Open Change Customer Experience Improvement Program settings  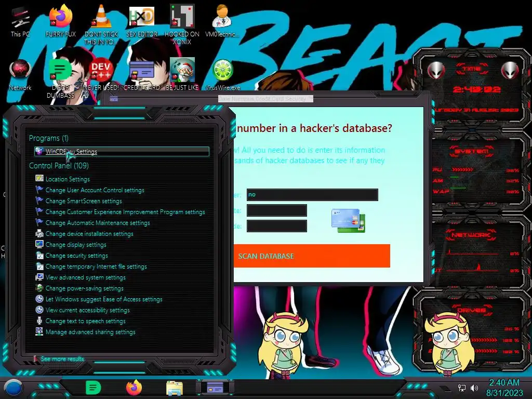click(121, 212)
